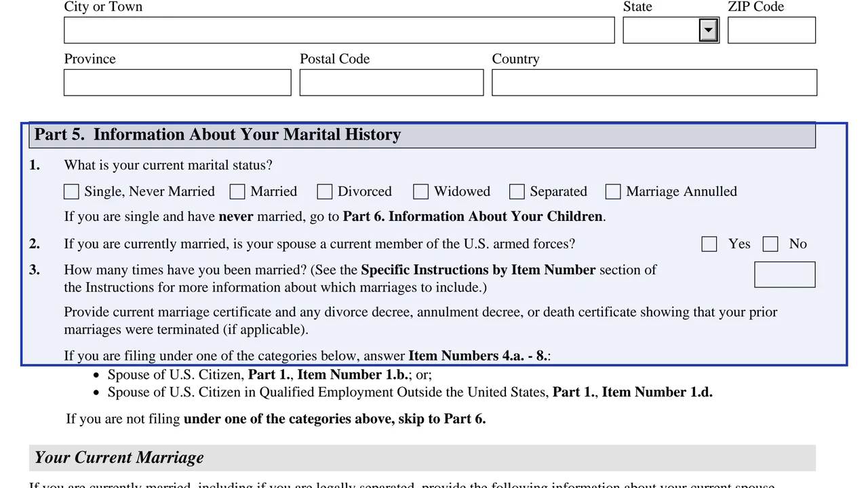Viewport: 868px width, 488px height.
Task: Click into the City or Town field
Action: coord(339,30)
